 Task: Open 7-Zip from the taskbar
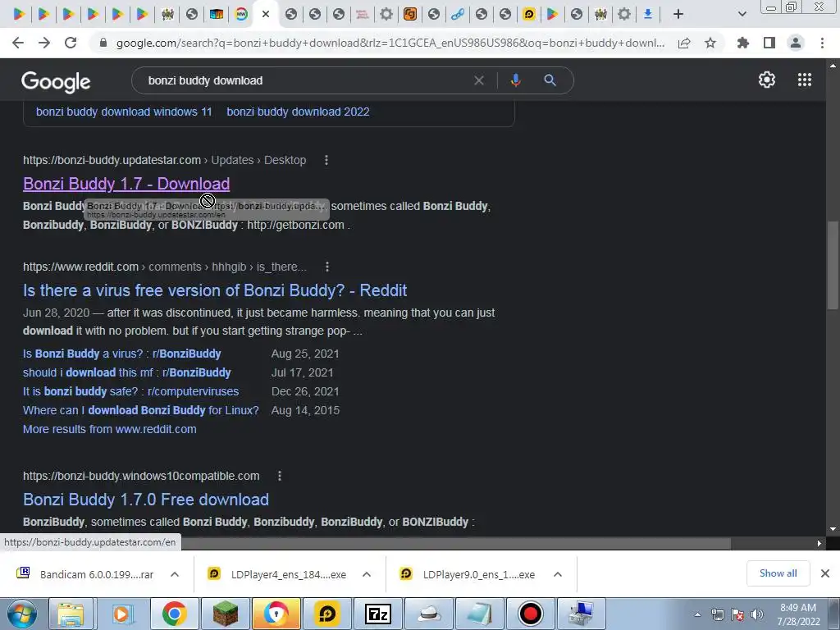pyautogui.click(x=377, y=614)
